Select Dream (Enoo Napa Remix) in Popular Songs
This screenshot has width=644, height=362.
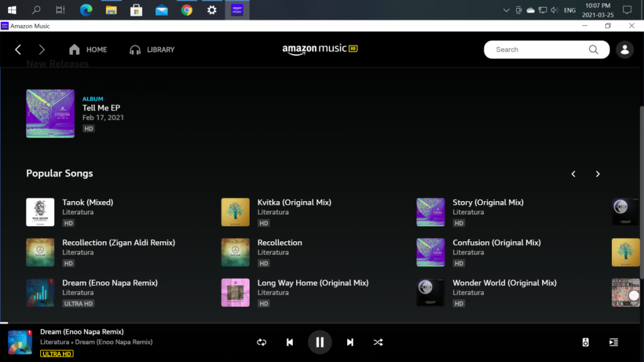(x=110, y=283)
